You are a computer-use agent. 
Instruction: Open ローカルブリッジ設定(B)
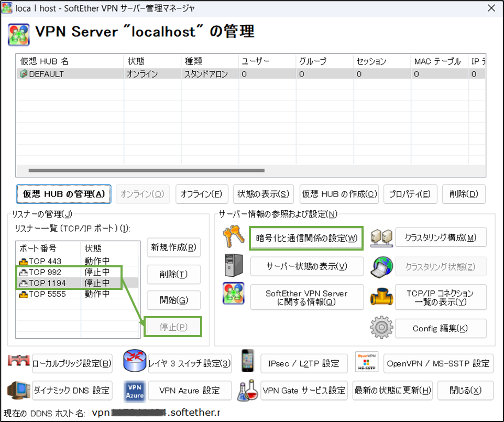(72, 363)
